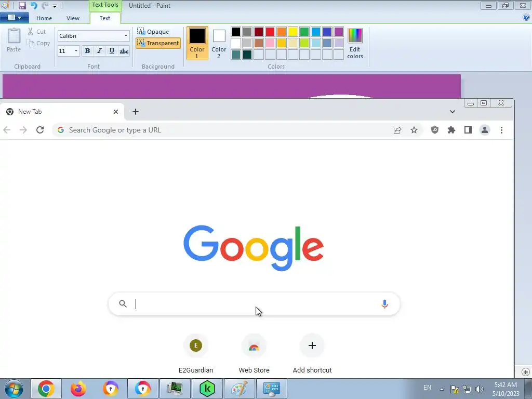Click Chrome back arrow
The width and height of the screenshot is (532, 399).
pyautogui.click(x=7, y=130)
